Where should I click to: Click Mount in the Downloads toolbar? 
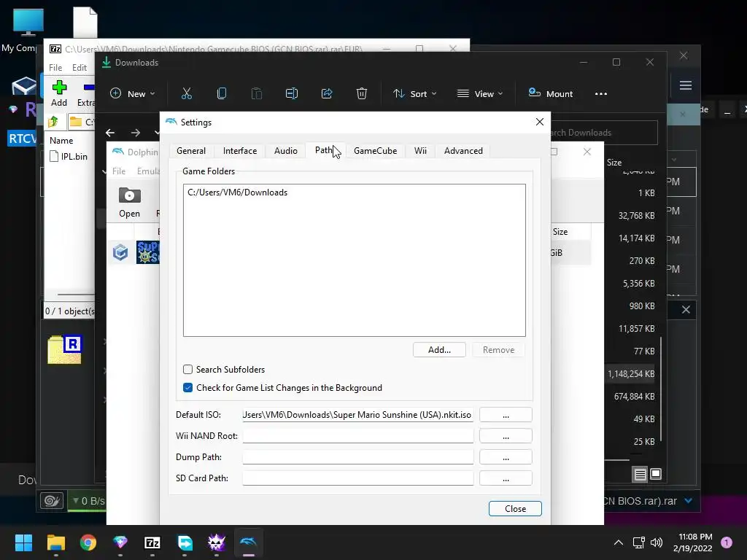click(551, 94)
